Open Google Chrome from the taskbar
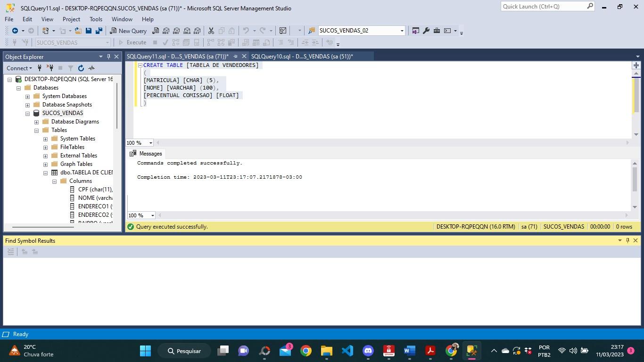Screen dimensions: 644x362 pyautogui.click(x=306, y=351)
